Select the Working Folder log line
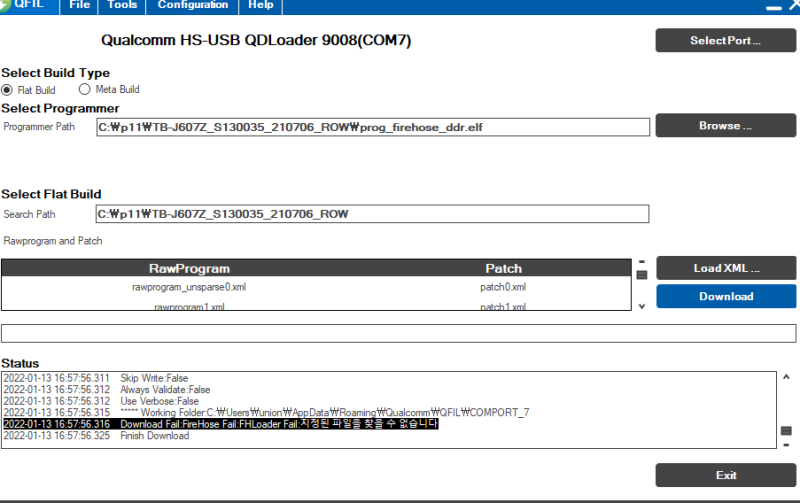This screenshot has height=503, width=800. 266,412
